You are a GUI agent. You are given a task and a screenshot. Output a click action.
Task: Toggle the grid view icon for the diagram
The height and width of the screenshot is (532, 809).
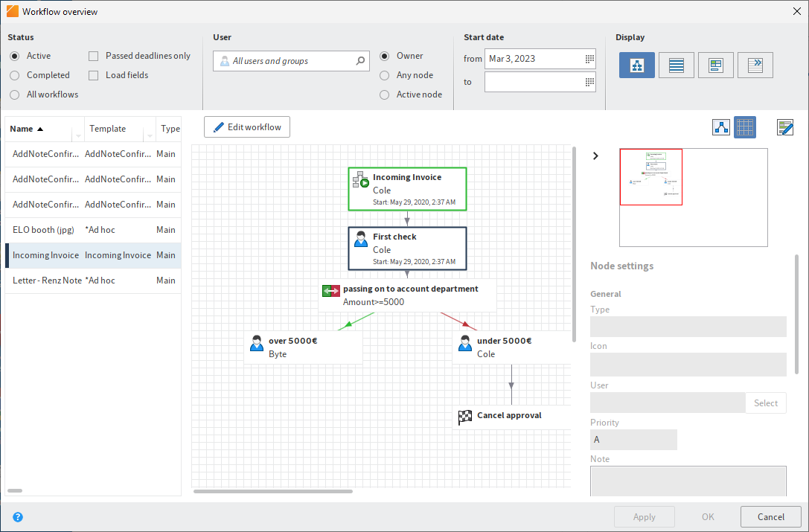(744, 126)
